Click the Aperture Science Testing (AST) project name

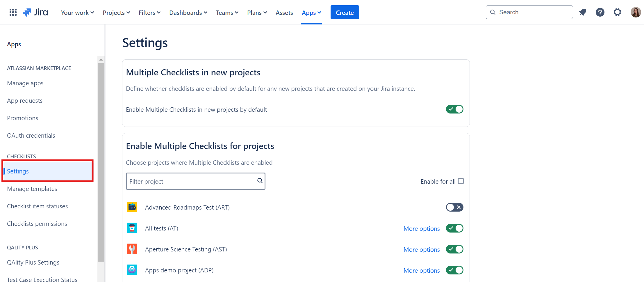tap(186, 249)
